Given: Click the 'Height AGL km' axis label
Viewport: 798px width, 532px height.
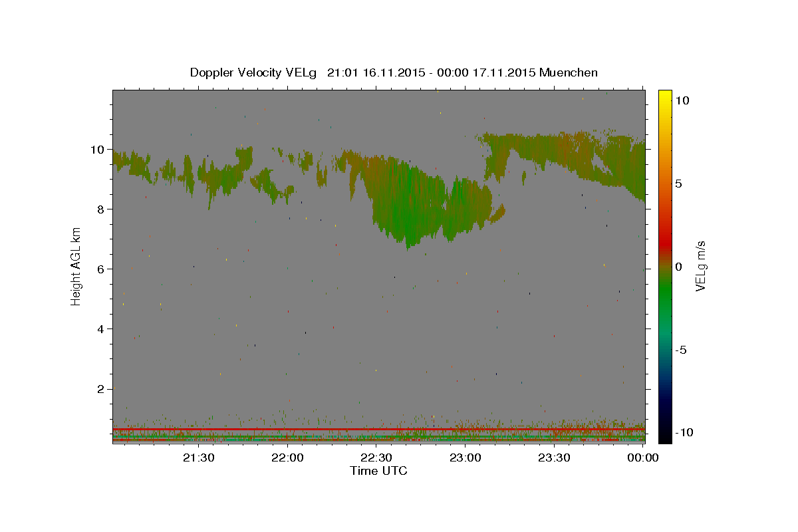Looking at the screenshot, I should click(76, 266).
